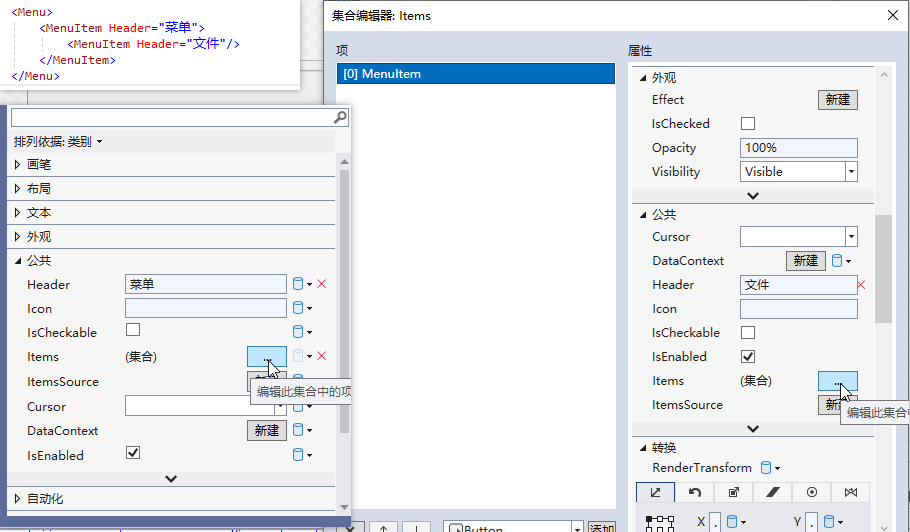This screenshot has height=532, width=910.
Task: Enable IsCheckable in the collection editor
Action: (x=747, y=333)
